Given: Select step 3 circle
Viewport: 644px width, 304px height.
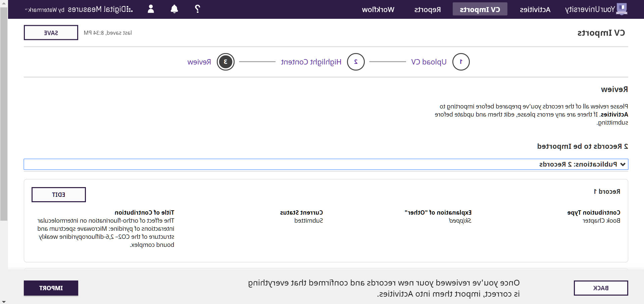Looking at the screenshot, I should pos(226,62).
